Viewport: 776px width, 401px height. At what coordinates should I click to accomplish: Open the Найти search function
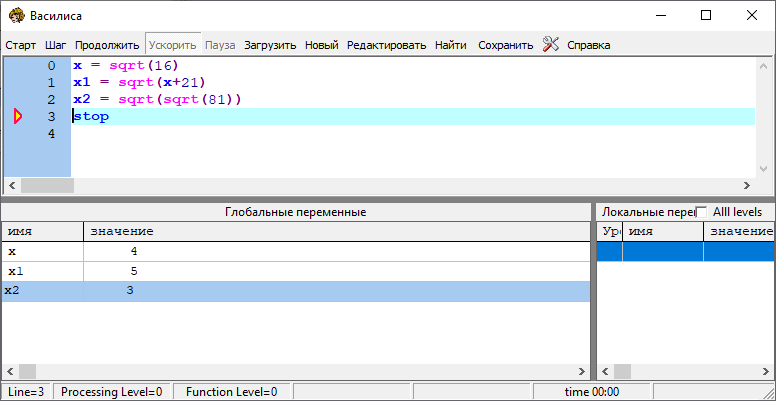[x=450, y=45]
